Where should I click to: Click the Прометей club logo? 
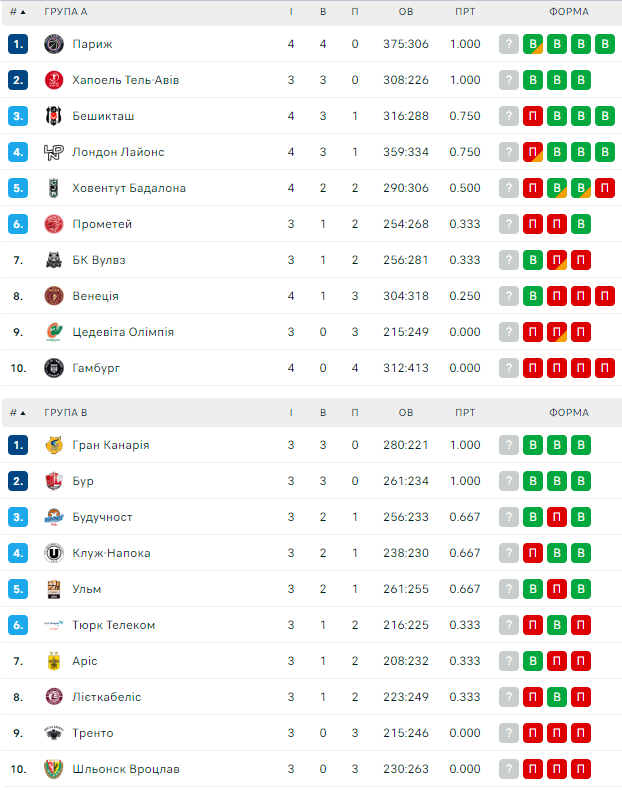tap(54, 224)
